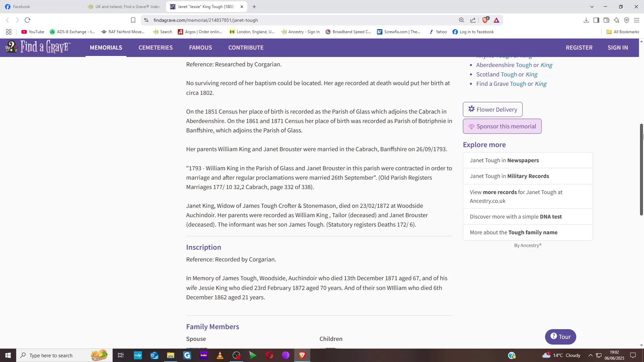Click the Brave Shields lion icon
The image size is (644, 362).
(x=485, y=20)
